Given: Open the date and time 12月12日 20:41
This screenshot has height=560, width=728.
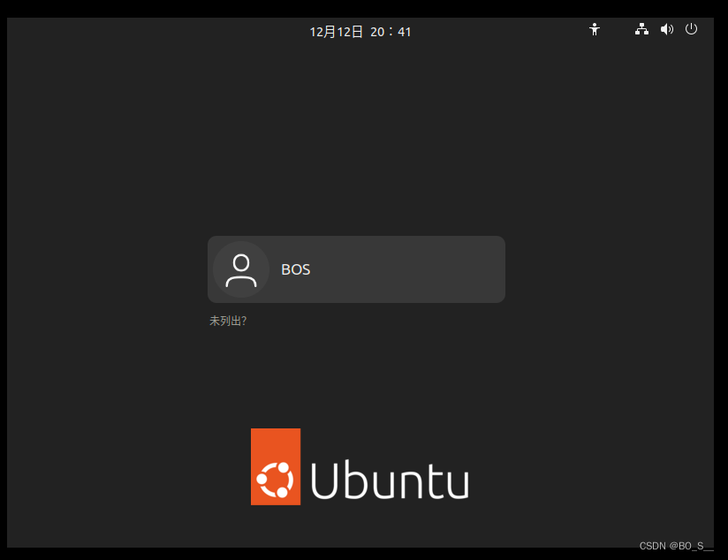Looking at the screenshot, I should [x=360, y=32].
